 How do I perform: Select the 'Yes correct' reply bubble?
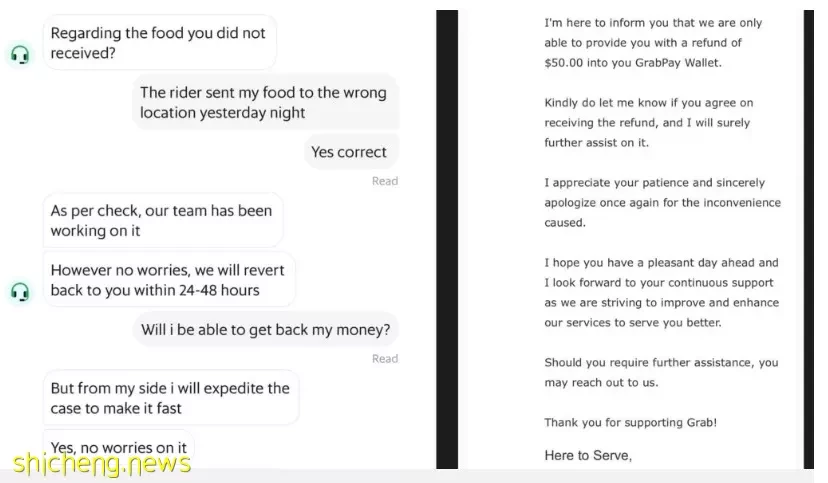coord(351,152)
